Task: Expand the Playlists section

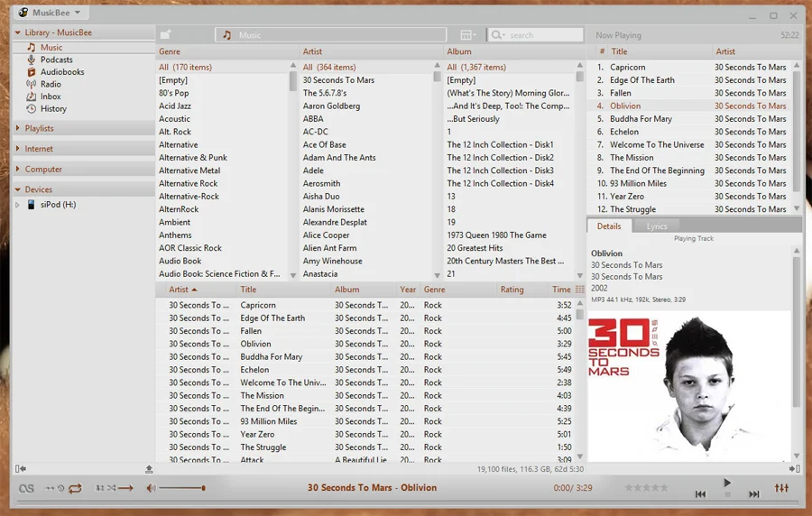Action: 18,128
